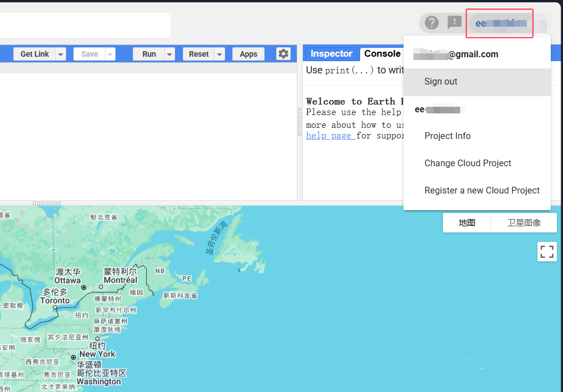Screen dimensions: 563x392
Task: Click the Apps button
Action: coord(248,53)
